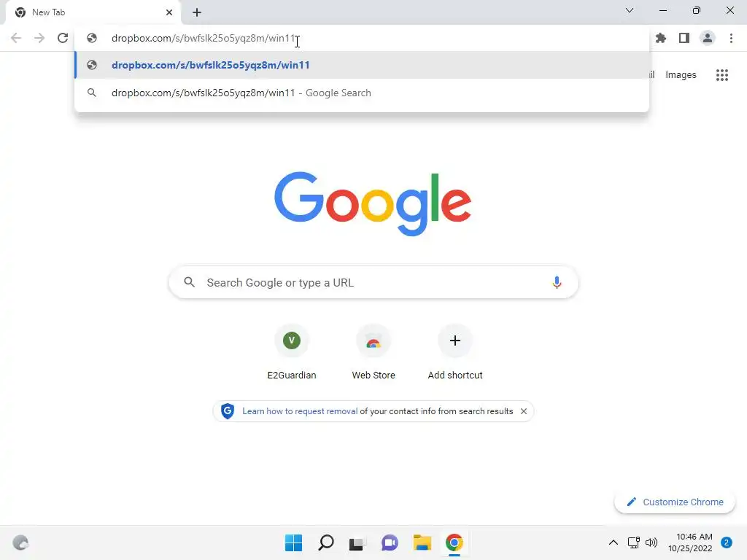
Task: Open File Explorer from taskbar
Action: 422,542
